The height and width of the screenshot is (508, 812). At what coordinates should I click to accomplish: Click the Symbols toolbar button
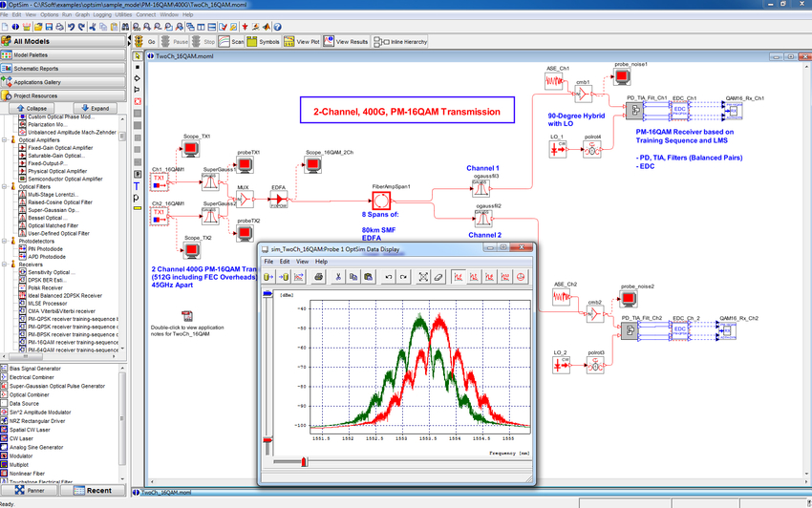coord(263,42)
